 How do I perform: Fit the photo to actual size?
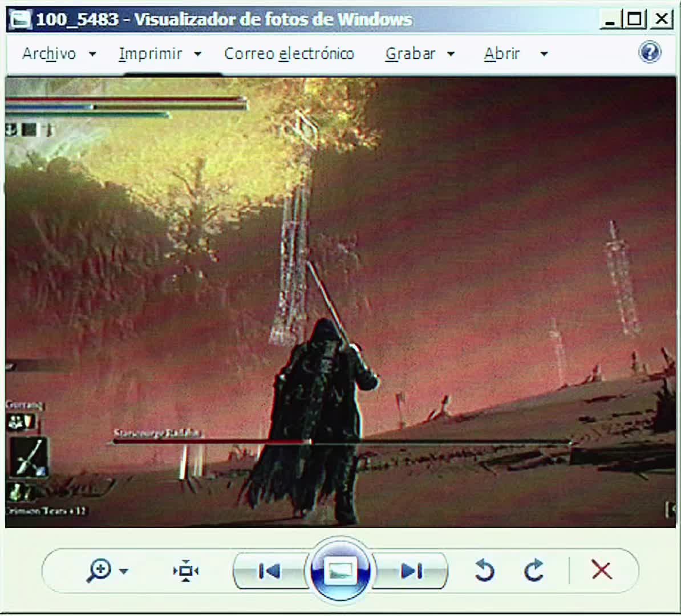[186, 571]
